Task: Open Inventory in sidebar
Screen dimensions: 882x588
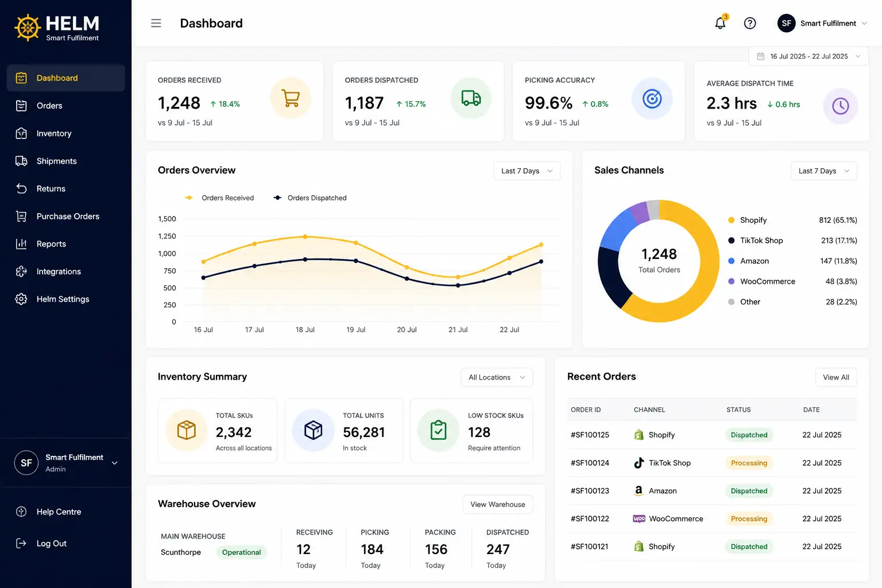Action: [x=65, y=133]
